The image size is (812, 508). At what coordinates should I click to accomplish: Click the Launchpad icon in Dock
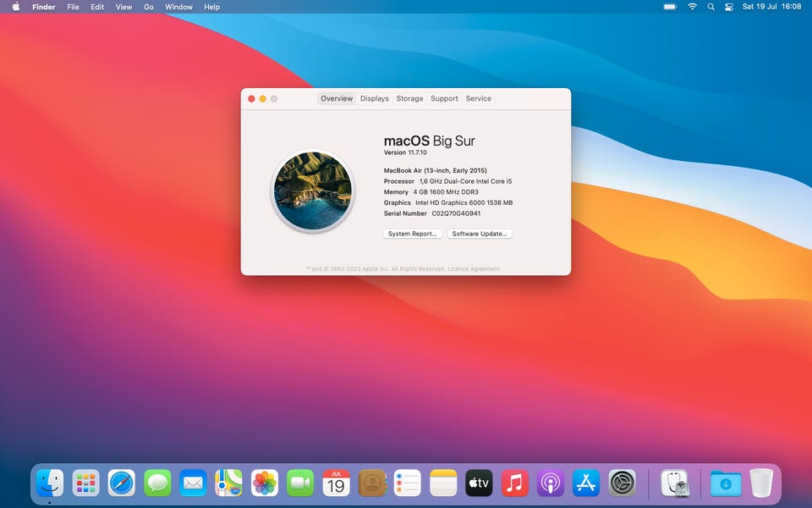85,483
